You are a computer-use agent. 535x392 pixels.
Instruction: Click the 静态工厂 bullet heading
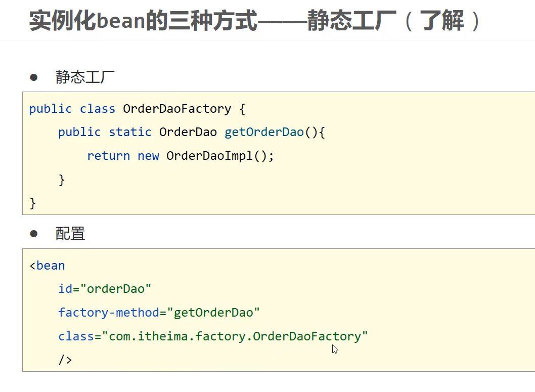click(x=85, y=77)
